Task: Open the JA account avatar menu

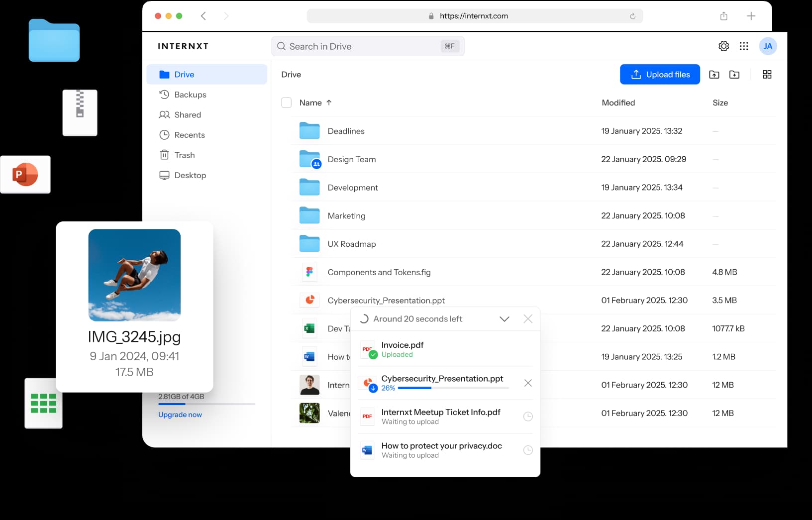Action: tap(768, 46)
